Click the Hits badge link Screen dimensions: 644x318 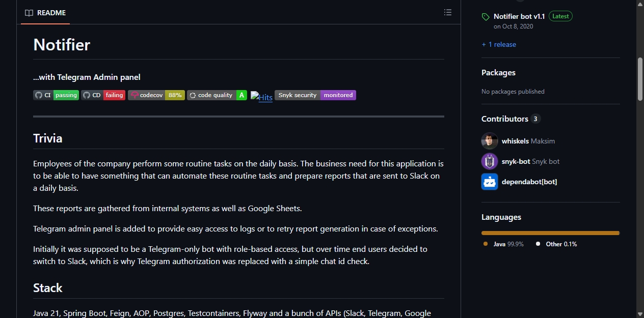262,97
